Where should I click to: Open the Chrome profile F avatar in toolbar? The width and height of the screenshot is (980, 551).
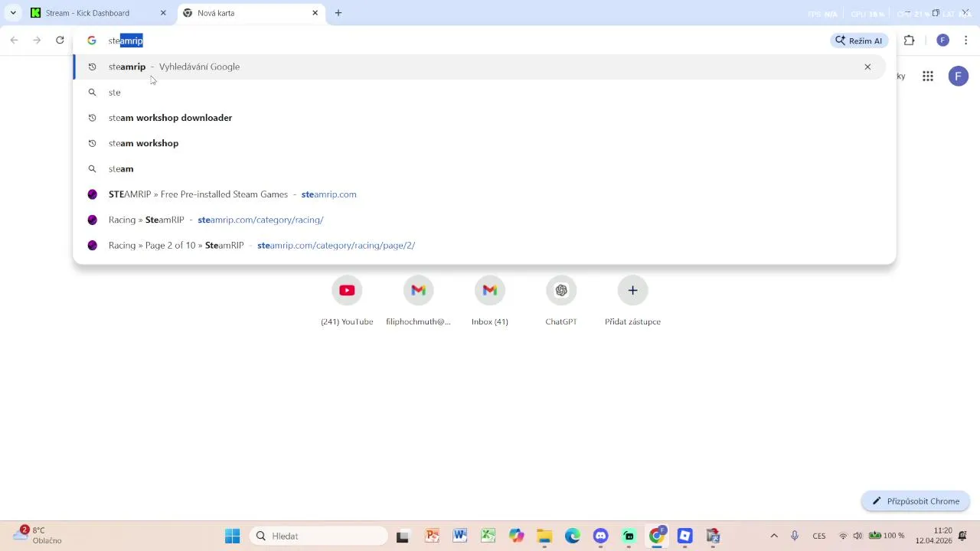coord(943,41)
